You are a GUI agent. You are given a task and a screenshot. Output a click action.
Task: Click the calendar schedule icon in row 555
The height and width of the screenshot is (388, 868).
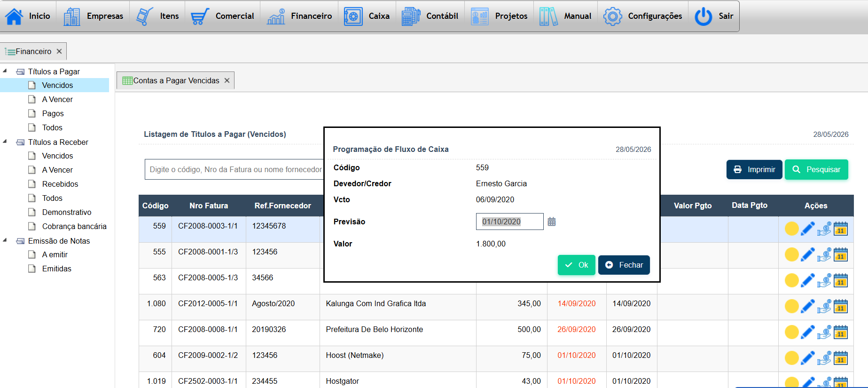coord(841,255)
